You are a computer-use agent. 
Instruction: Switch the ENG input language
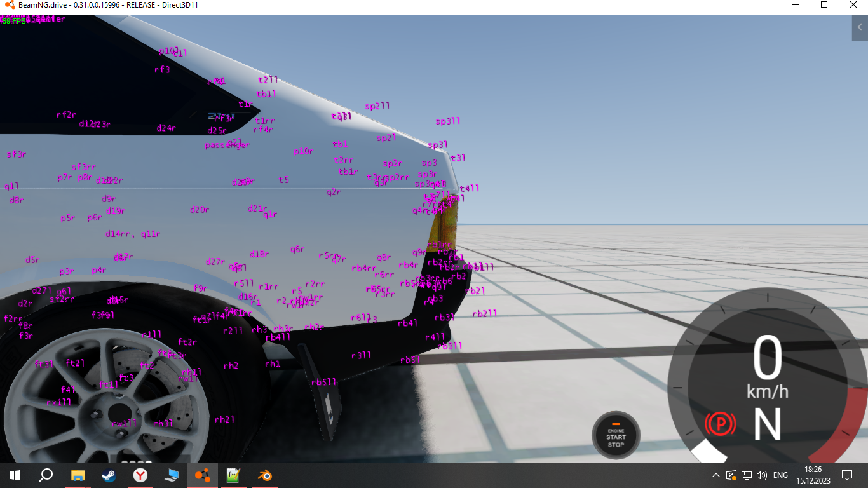[x=780, y=475]
